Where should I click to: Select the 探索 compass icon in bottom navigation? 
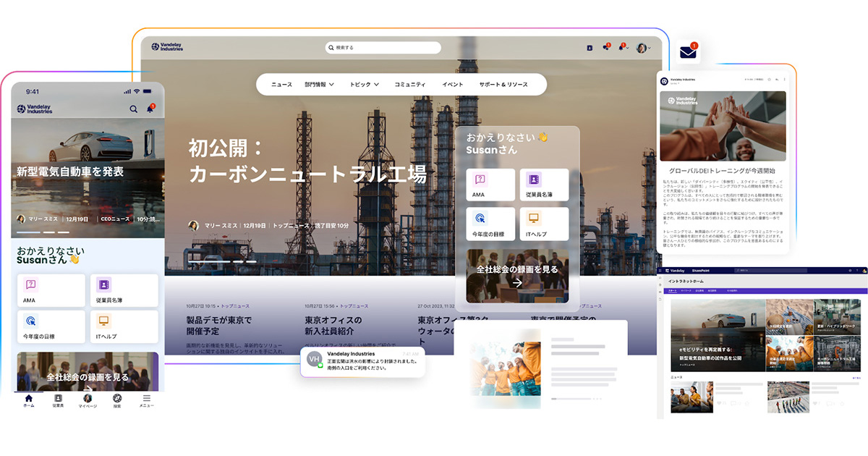point(116,400)
